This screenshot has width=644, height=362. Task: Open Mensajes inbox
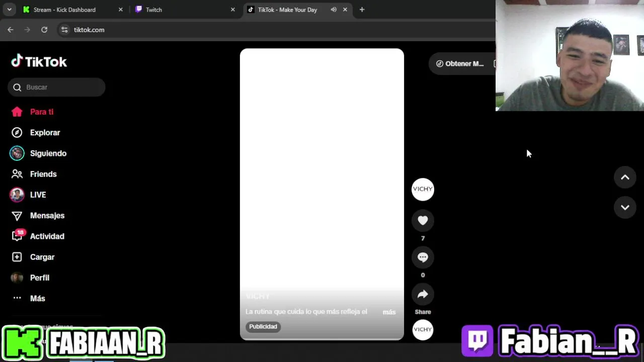[47, 216]
